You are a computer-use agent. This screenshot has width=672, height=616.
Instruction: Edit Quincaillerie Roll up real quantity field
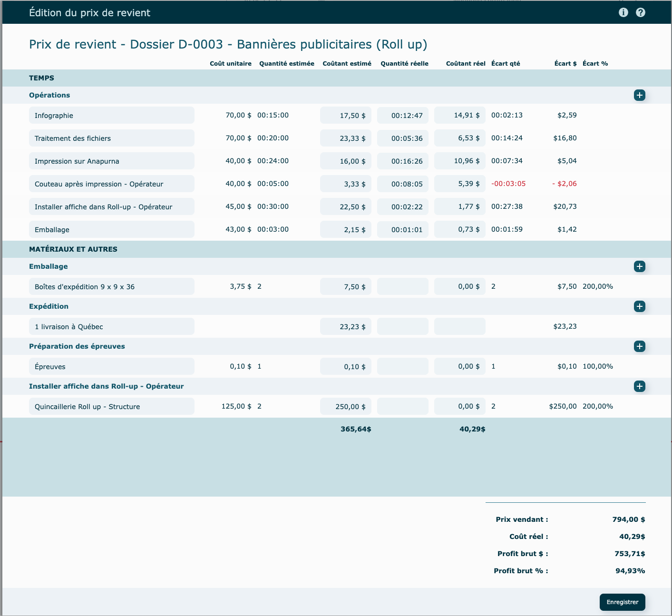click(402, 406)
